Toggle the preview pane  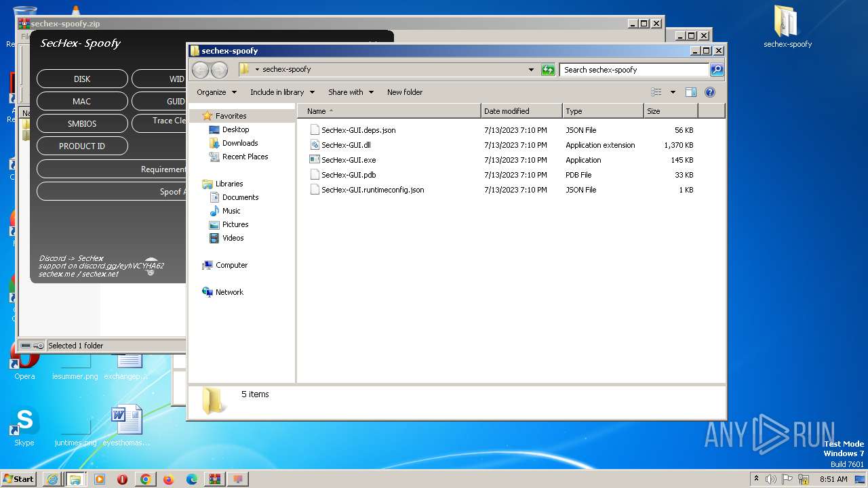[x=691, y=92]
